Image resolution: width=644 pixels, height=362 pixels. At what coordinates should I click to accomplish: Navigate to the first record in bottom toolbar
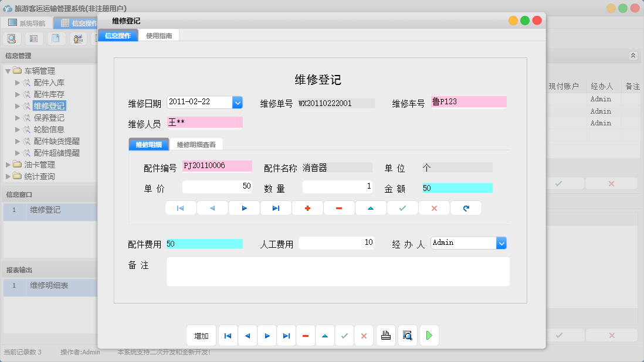pyautogui.click(x=228, y=335)
